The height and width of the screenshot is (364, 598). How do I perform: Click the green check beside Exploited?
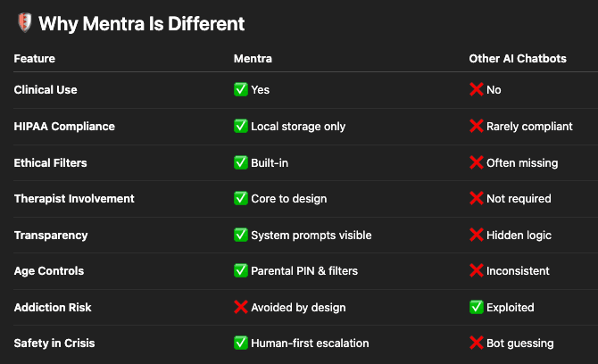point(477,307)
